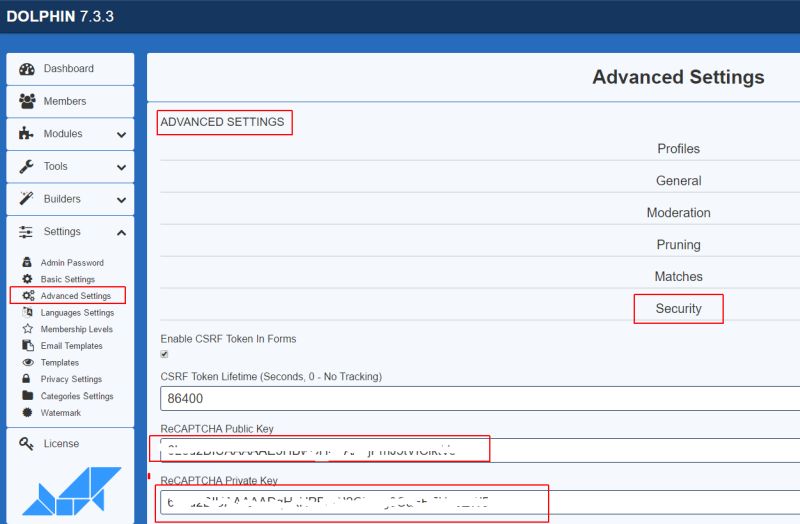Image resolution: width=800 pixels, height=524 pixels.
Task: Click the Members people icon
Action: point(27,101)
